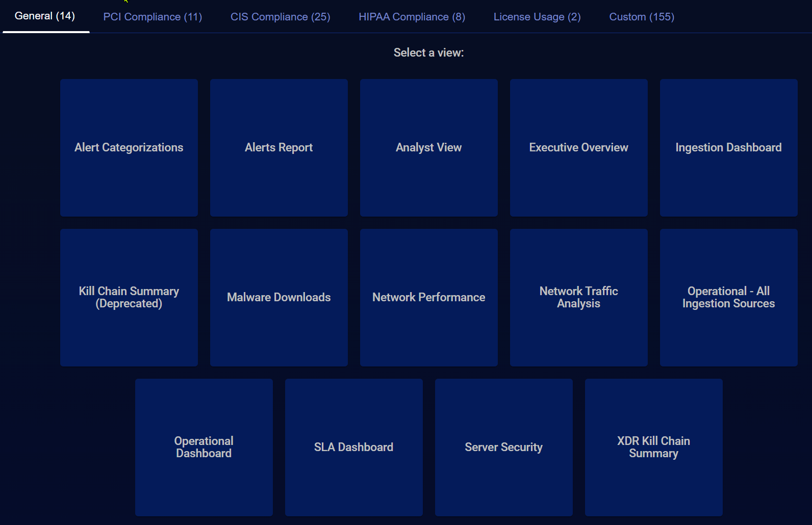Open the License Usage tab
Image resolution: width=812 pixels, height=525 pixels.
coord(537,17)
